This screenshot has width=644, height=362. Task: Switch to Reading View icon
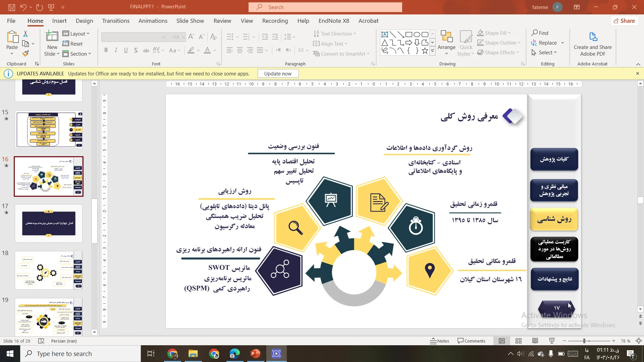pyautogui.click(x=535, y=341)
